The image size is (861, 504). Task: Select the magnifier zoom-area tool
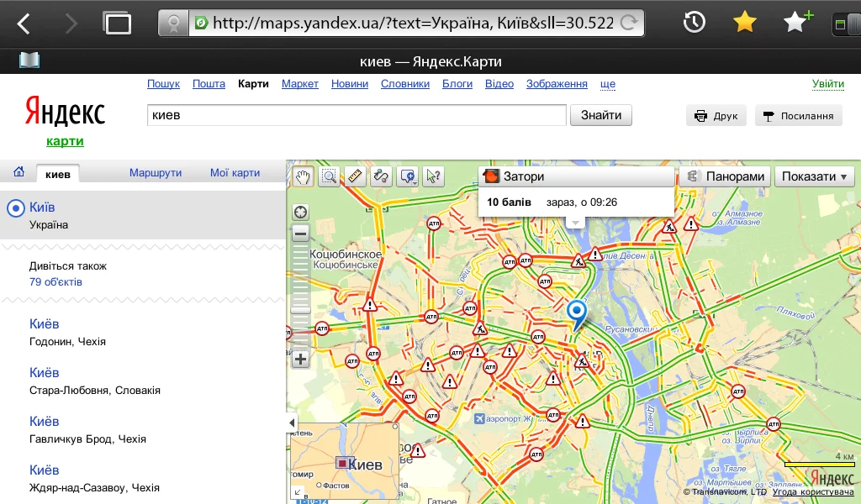(x=329, y=176)
